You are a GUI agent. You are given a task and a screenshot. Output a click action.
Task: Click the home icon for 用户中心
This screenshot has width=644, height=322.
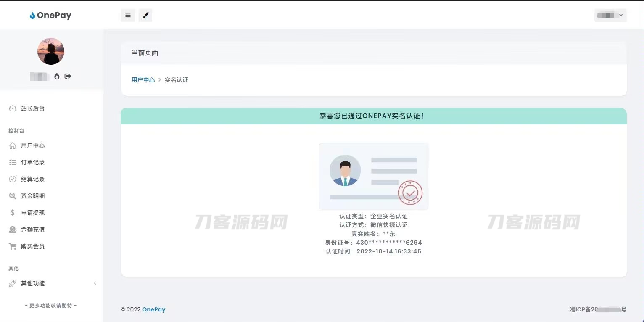(x=13, y=145)
